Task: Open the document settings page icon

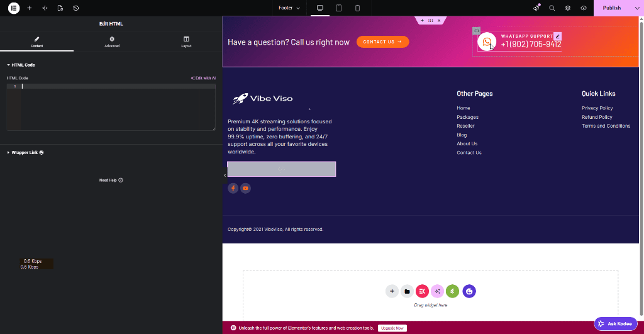Action: coord(60,8)
